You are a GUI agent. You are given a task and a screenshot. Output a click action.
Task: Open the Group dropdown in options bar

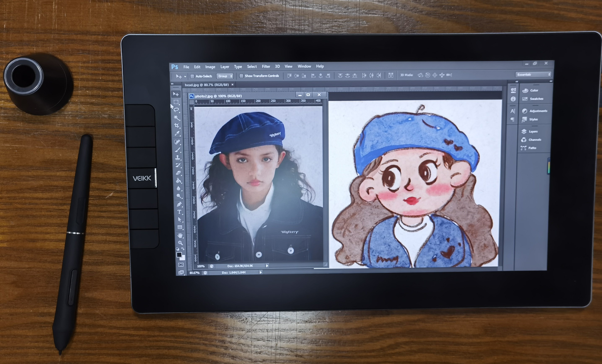225,76
